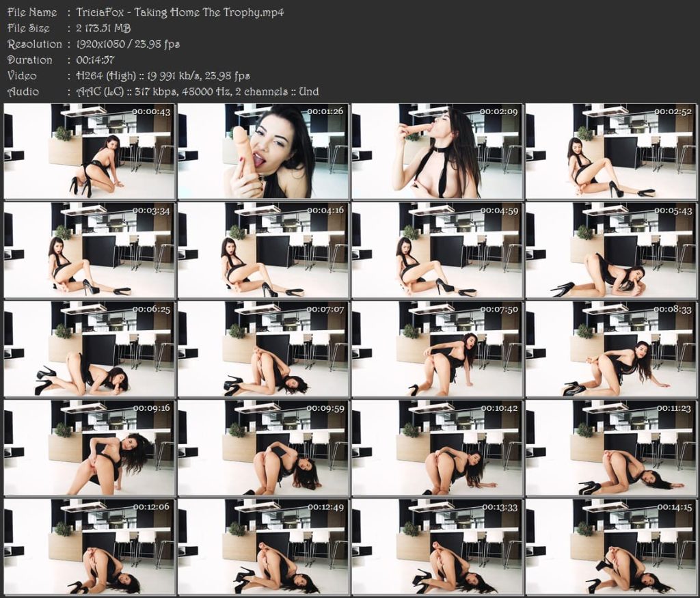700x598 pixels.
Task: Pick the thumbnail marked 00:05:43
Action: pyautogui.click(x=610, y=250)
